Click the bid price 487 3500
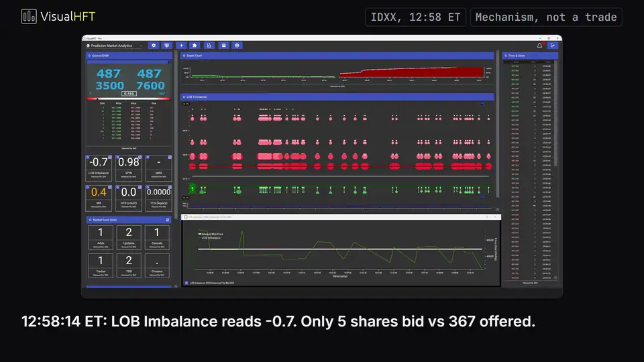 coord(109,80)
